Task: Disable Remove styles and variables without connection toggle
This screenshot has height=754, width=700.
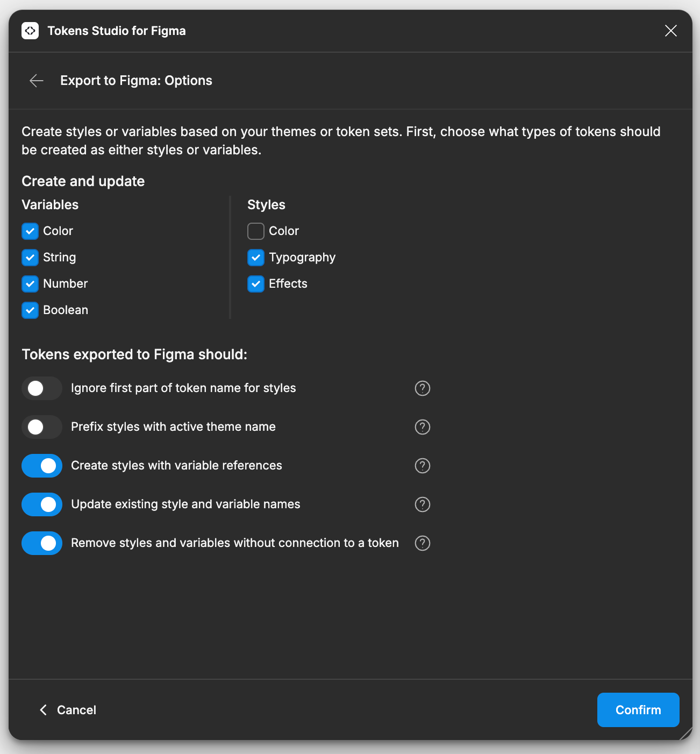Action: coord(42,543)
